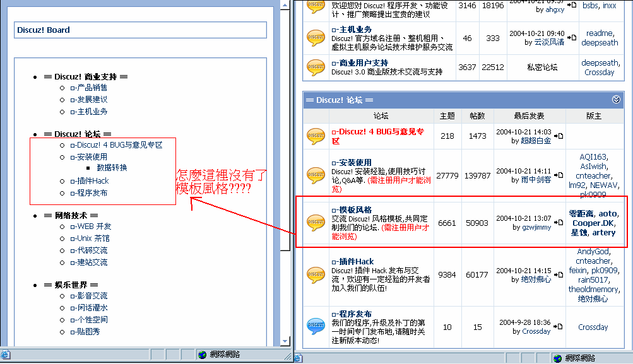The height and width of the screenshot is (364, 633).
Task: Open 贴图秀 forum link
Action: tap(85, 332)
